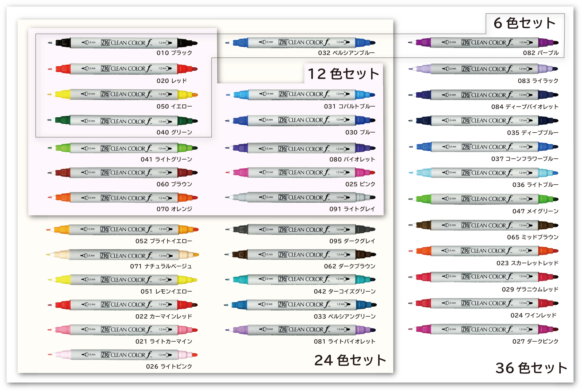Click the '047 メイグリーン' label text
The image size is (583, 392).
pyautogui.click(x=536, y=211)
